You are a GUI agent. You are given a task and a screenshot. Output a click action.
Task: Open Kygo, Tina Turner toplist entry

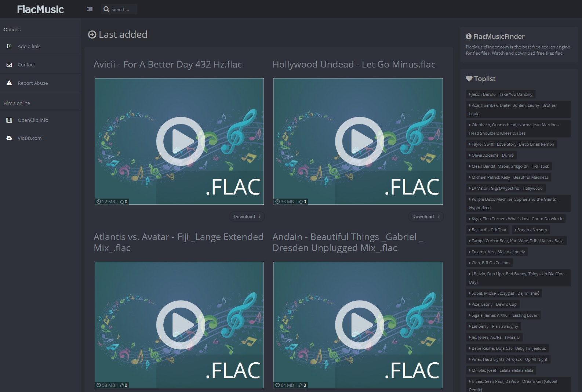click(x=516, y=219)
